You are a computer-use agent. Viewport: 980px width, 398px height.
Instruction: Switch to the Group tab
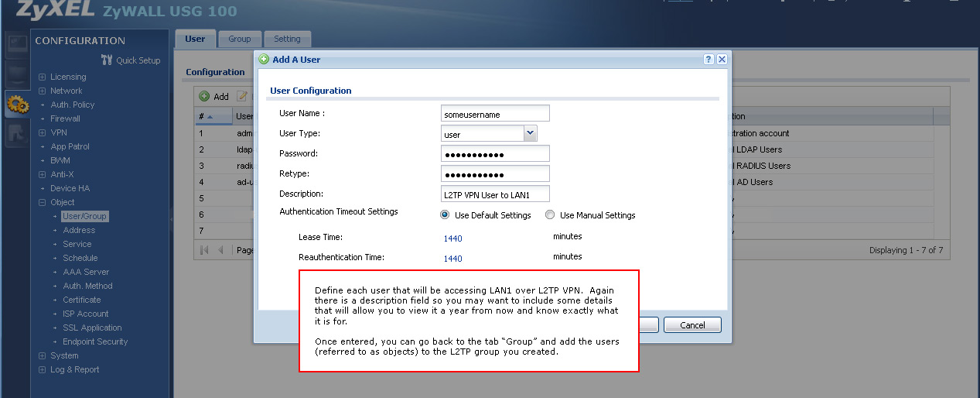click(240, 39)
